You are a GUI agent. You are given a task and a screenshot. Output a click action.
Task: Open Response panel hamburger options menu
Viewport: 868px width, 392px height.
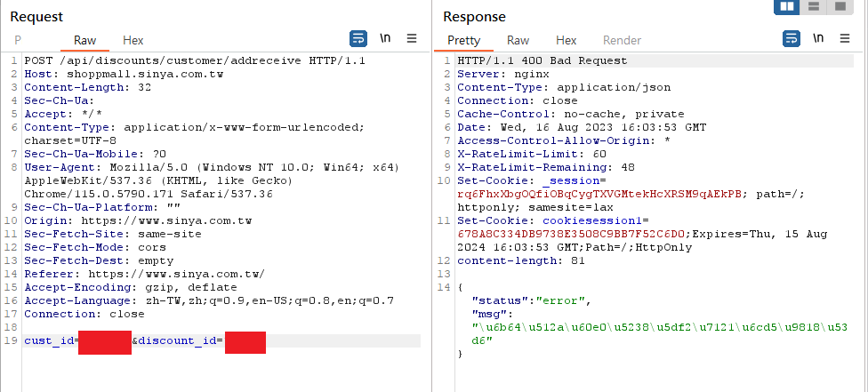(844, 38)
